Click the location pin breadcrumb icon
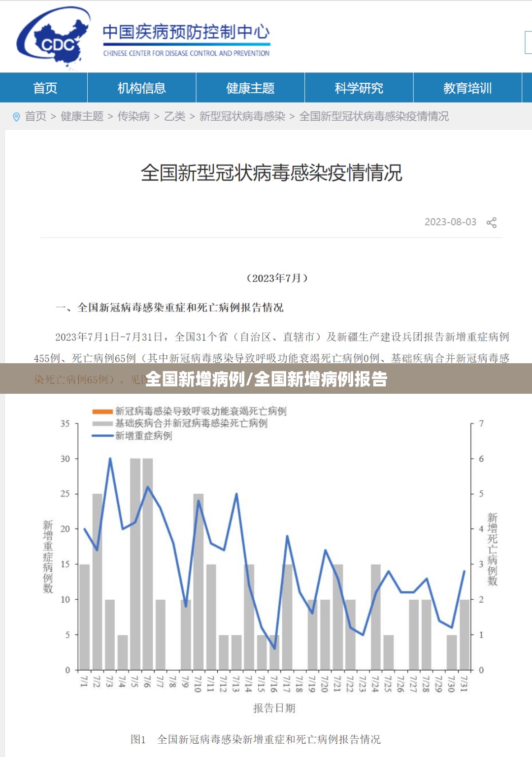The width and height of the screenshot is (532, 757). [x=16, y=117]
